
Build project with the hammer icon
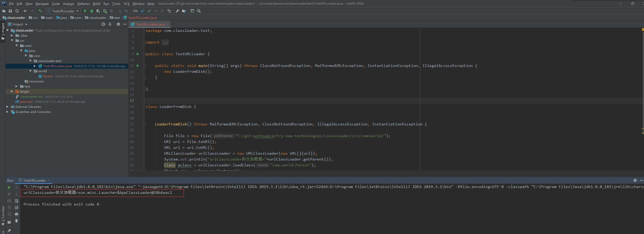tap(40, 11)
